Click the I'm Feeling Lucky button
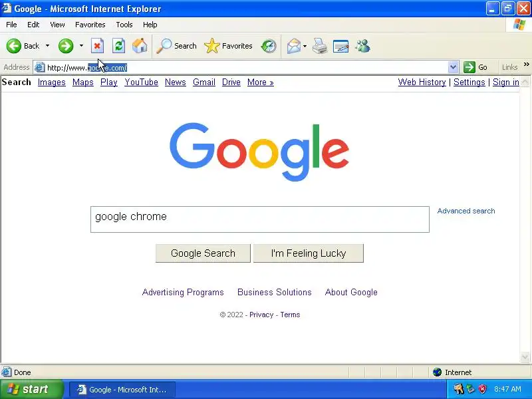 (x=309, y=253)
